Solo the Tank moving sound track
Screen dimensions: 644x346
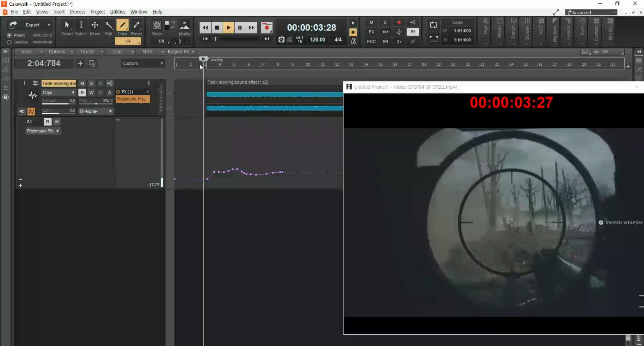coord(91,83)
